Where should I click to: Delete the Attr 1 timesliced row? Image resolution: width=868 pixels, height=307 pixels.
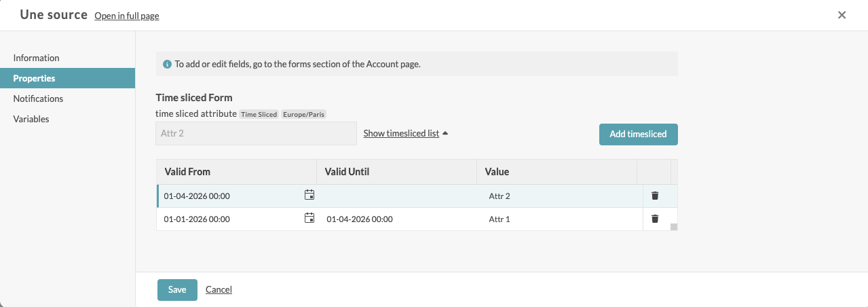[x=655, y=219]
